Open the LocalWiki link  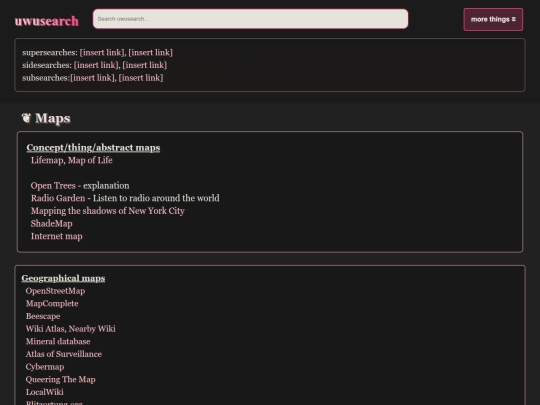(x=45, y=392)
